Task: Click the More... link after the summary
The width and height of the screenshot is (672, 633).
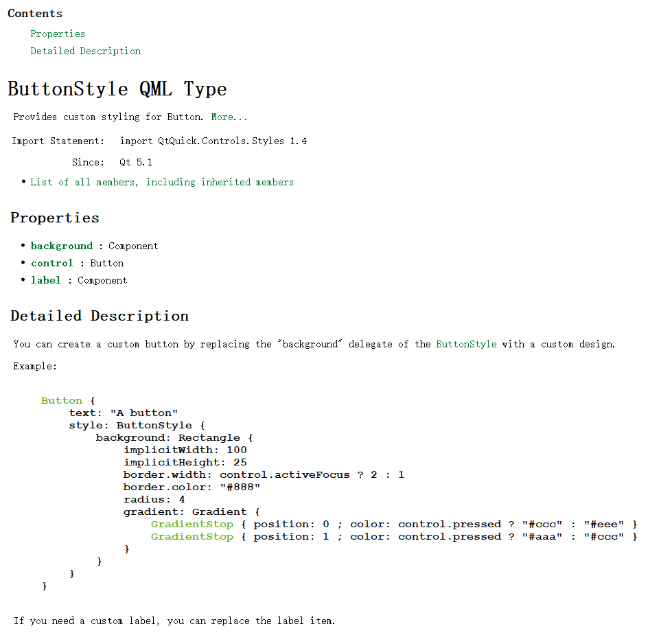Action: [x=229, y=117]
